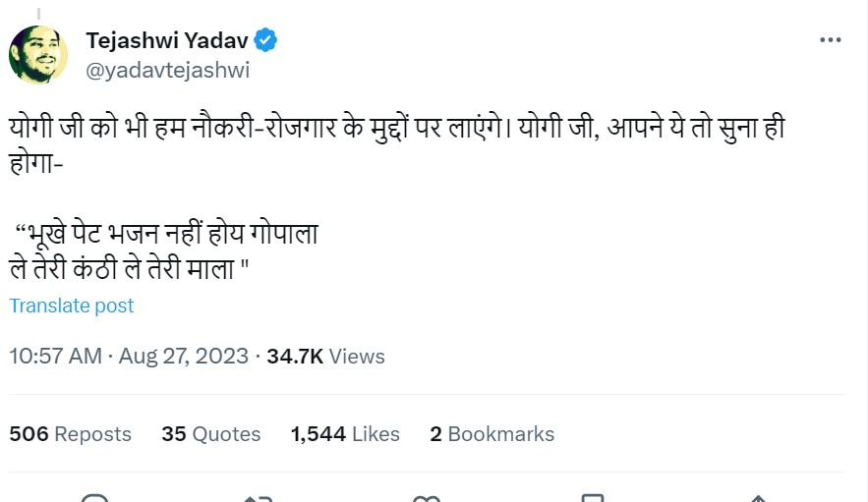
Task: Click the 2 Bookmarks count
Action: [492, 433]
